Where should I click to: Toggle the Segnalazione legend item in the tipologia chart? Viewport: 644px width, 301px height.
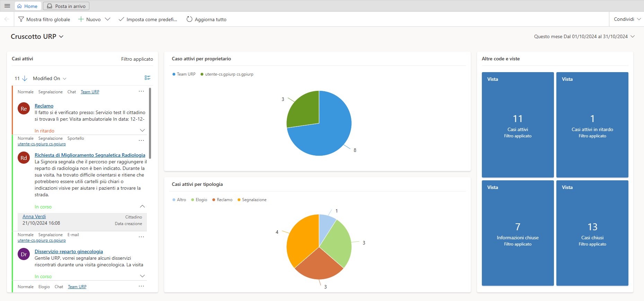pos(252,200)
